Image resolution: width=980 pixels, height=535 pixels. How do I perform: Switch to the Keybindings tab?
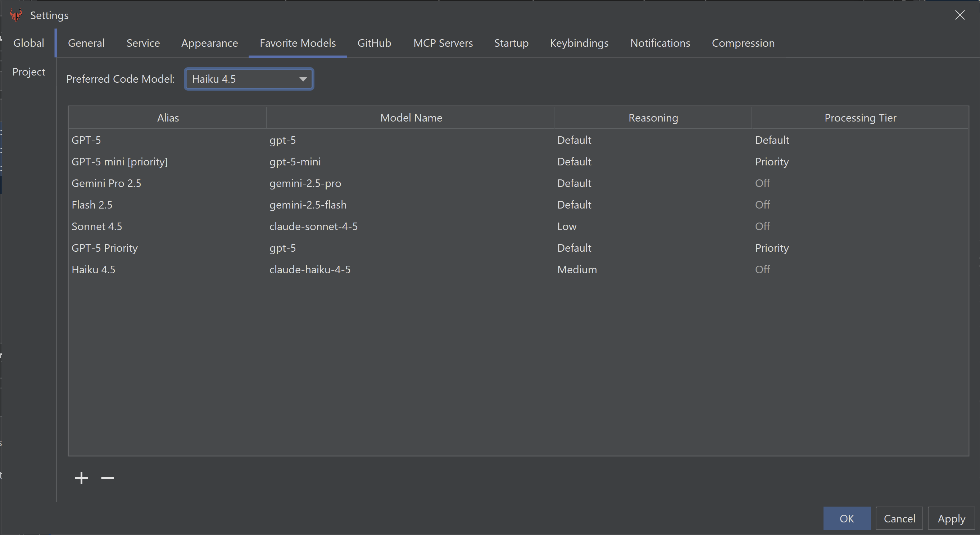pyautogui.click(x=579, y=44)
